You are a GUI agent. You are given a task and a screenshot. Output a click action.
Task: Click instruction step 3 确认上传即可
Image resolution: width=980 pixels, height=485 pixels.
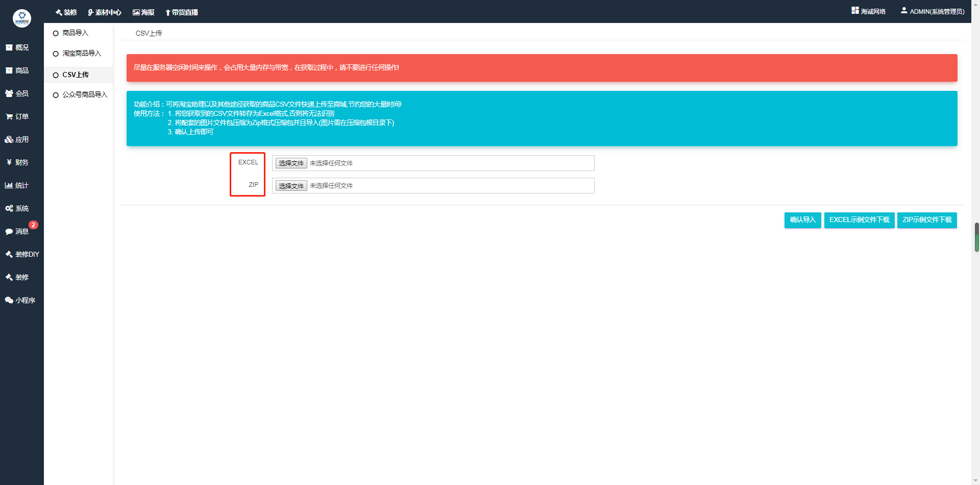tap(190, 132)
